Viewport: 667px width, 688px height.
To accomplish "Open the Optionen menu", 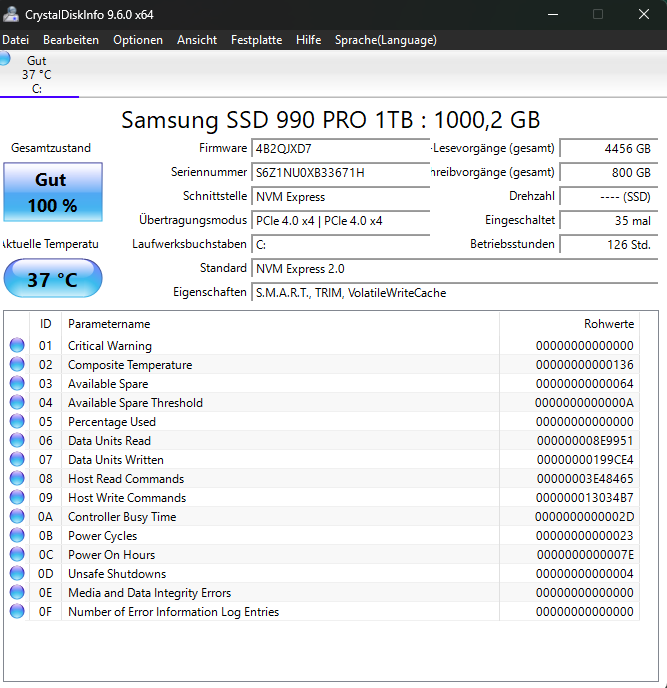I will tap(138, 40).
